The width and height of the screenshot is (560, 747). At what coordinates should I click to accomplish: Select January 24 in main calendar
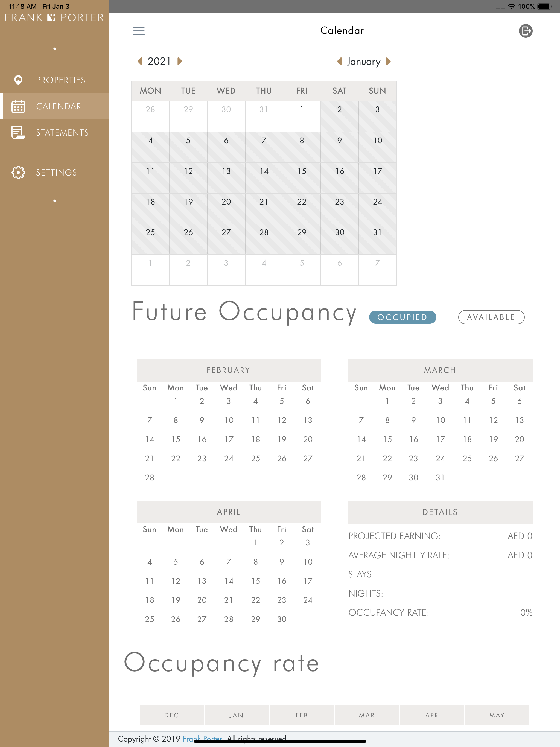pos(378,209)
